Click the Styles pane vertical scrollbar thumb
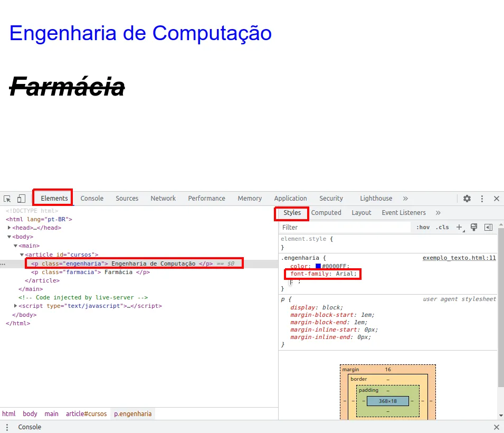Image resolution: width=504 pixels, height=433 pixels. point(501,307)
